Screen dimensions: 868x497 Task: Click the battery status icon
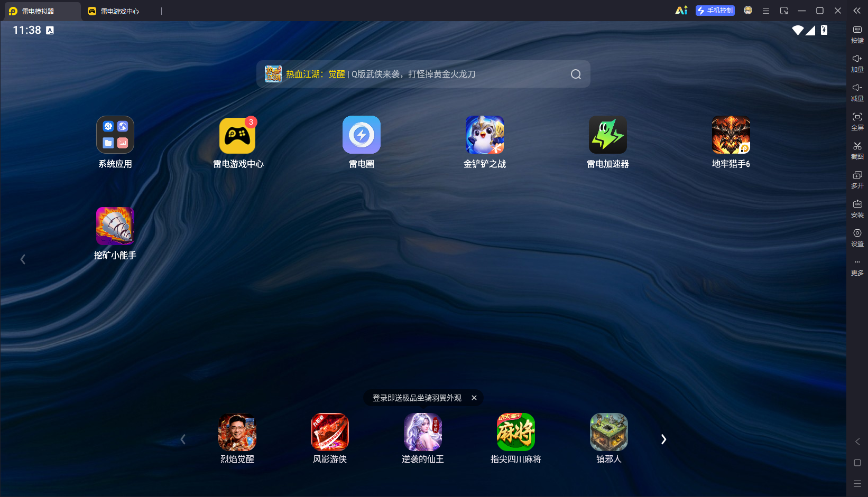coord(824,30)
